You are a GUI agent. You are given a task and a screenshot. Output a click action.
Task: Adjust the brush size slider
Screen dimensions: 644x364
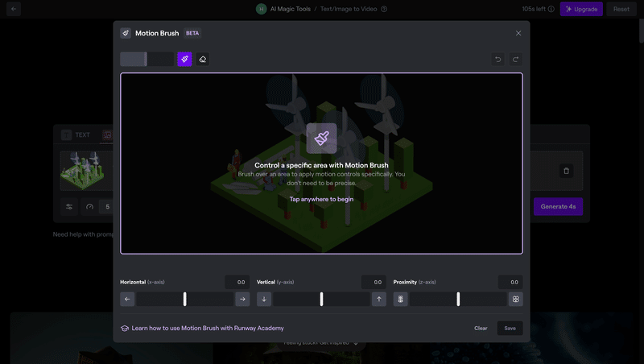pos(147,59)
